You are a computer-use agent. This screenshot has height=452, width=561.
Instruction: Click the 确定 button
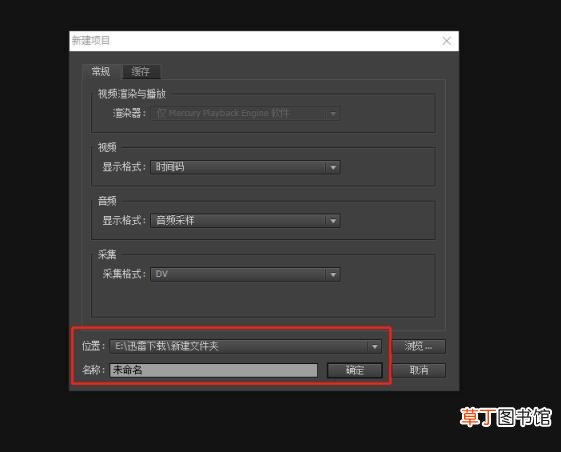[x=355, y=370]
